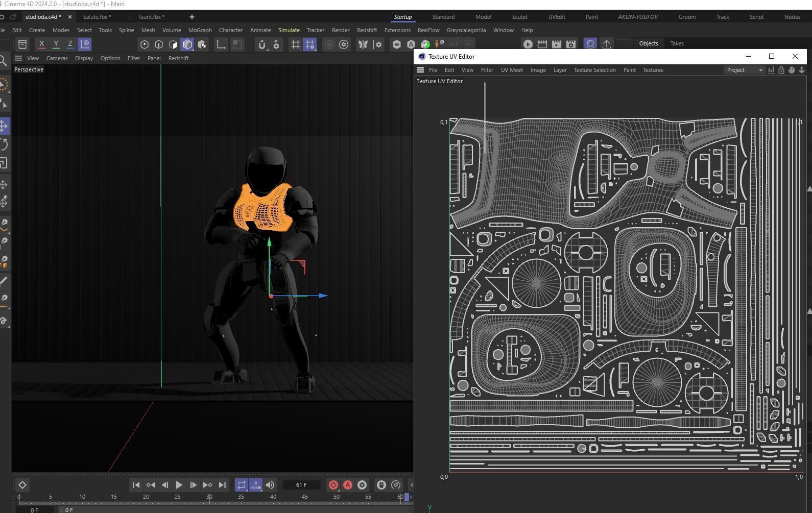Step to the next frame
Screen dimensions: 812x513
pyautogui.click(x=193, y=485)
